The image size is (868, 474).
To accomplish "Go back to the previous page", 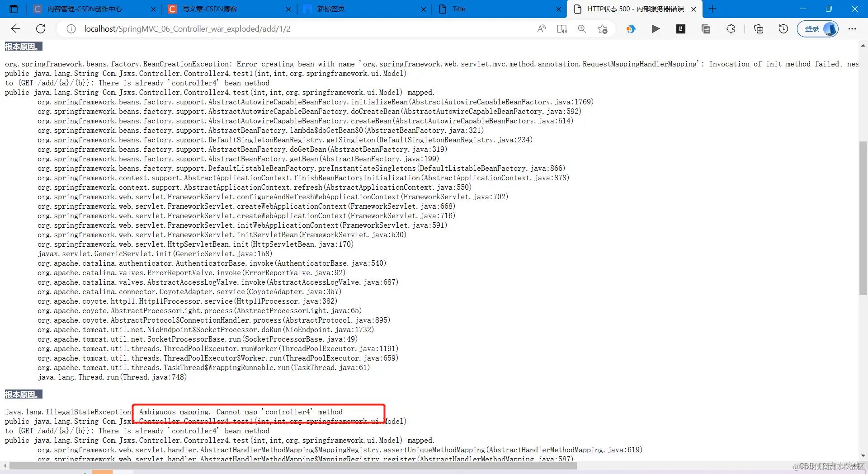I will click(16, 29).
